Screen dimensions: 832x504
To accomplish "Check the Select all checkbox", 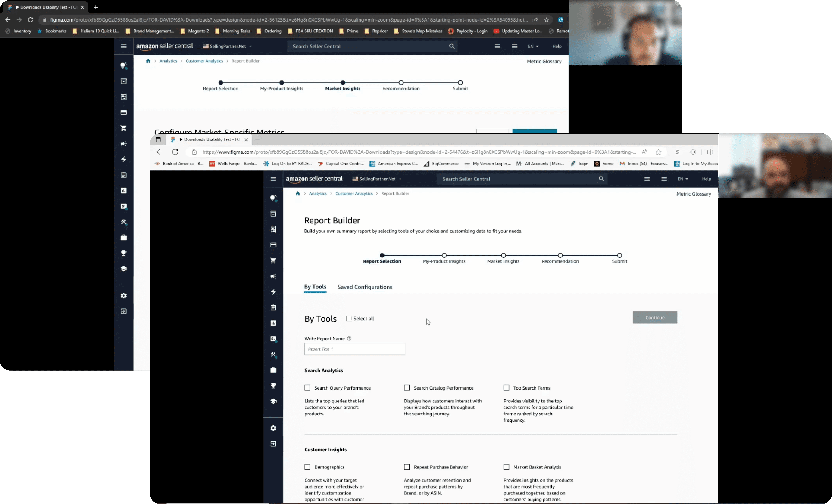I will [349, 318].
